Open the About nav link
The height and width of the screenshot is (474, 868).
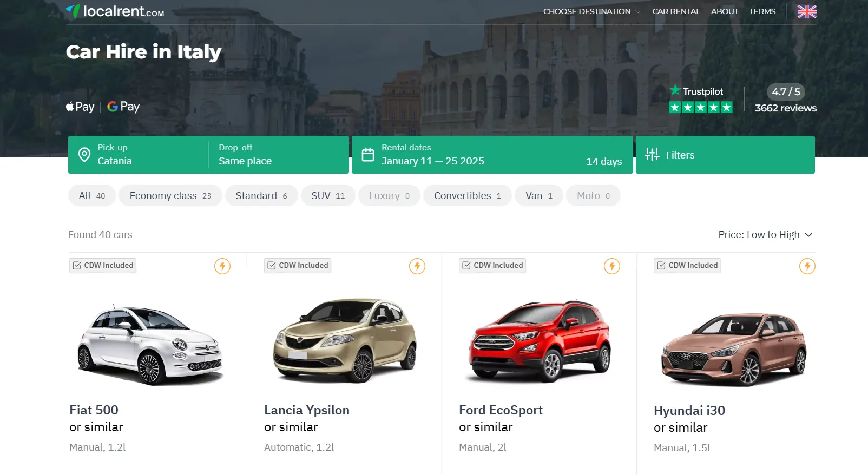tap(725, 11)
